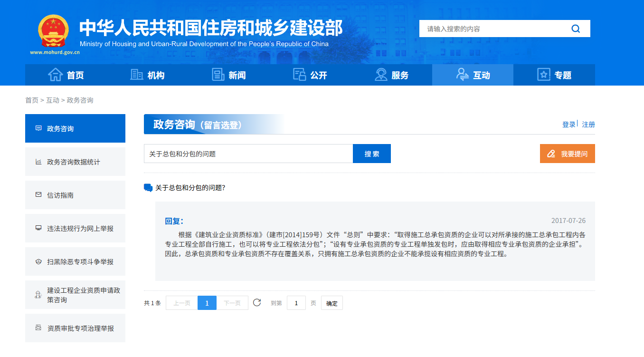Click the magnifier search icon in header
Screen dimensions: 644x357
pos(576,29)
